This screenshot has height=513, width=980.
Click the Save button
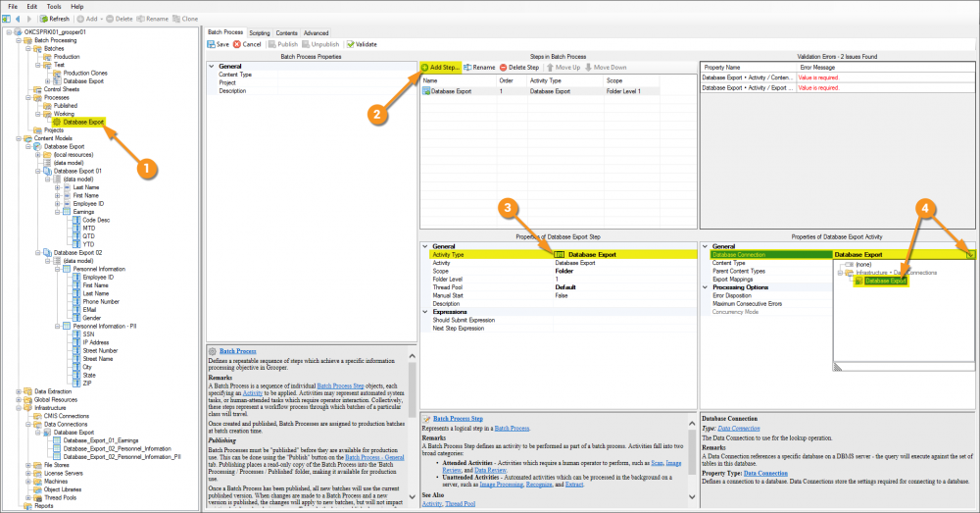click(x=219, y=44)
